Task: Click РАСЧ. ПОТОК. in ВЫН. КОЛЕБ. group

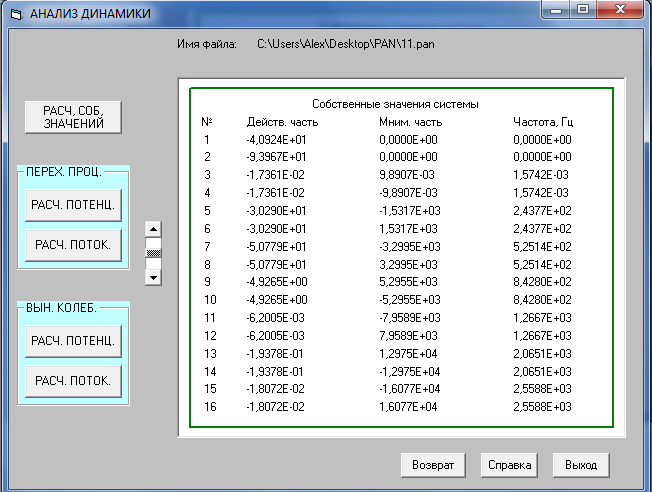Action: tap(73, 381)
